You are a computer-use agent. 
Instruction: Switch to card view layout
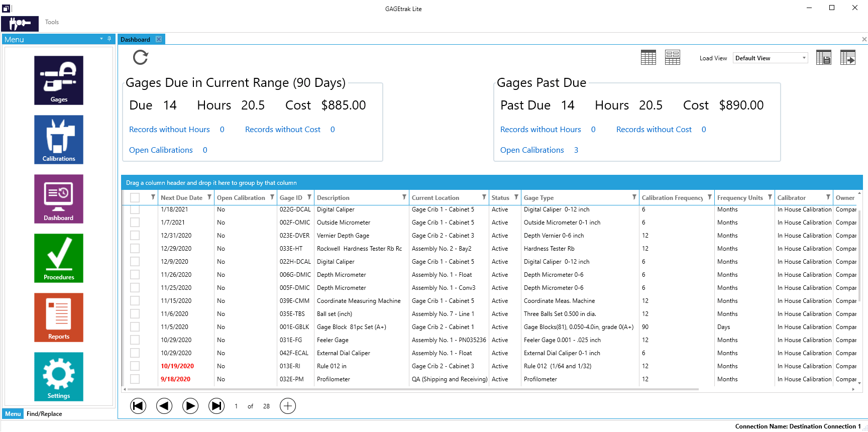point(673,58)
